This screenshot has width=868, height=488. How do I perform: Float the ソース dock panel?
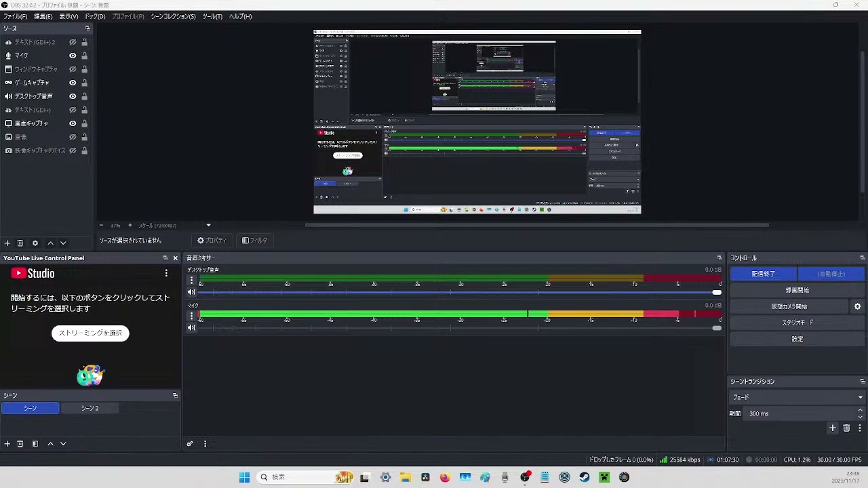(87, 28)
